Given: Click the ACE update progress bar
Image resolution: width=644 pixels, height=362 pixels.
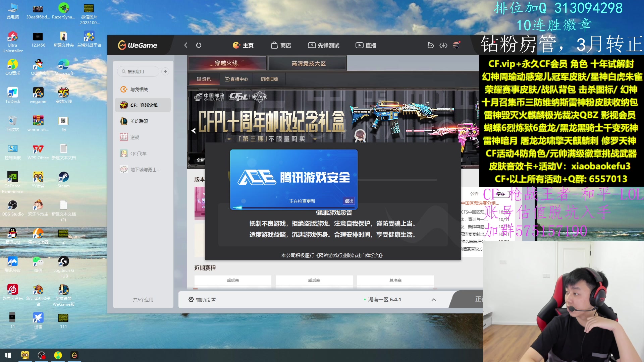Looking at the screenshot, I should (x=293, y=208).
